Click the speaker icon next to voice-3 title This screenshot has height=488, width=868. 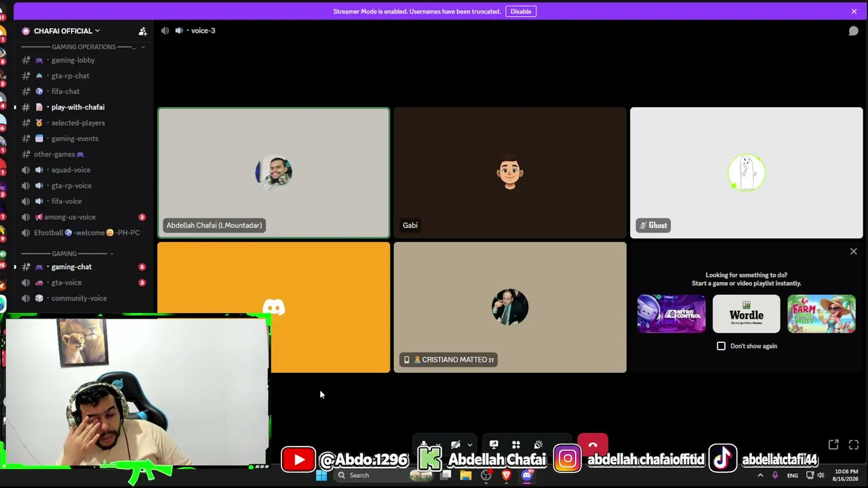coord(165,30)
